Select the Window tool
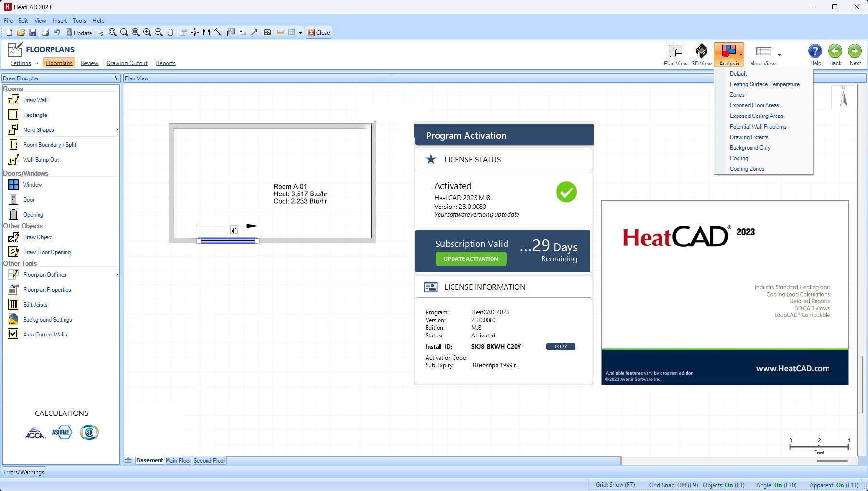The height and width of the screenshot is (491, 868). pyautogui.click(x=32, y=184)
